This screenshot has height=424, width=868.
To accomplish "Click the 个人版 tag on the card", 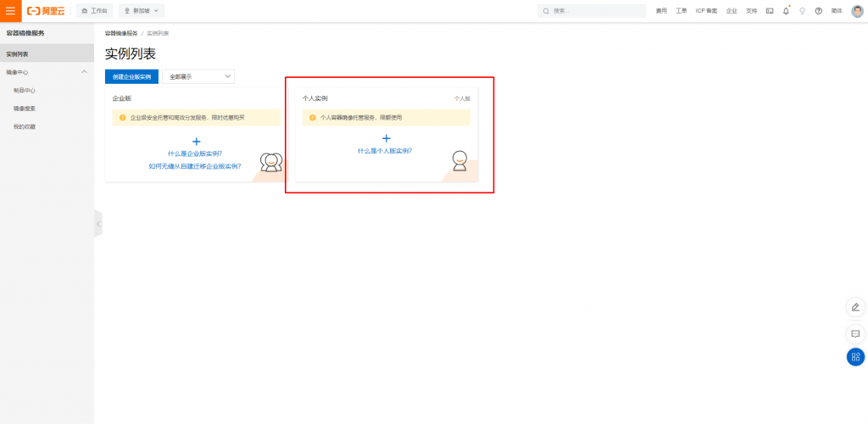I will tap(462, 98).
